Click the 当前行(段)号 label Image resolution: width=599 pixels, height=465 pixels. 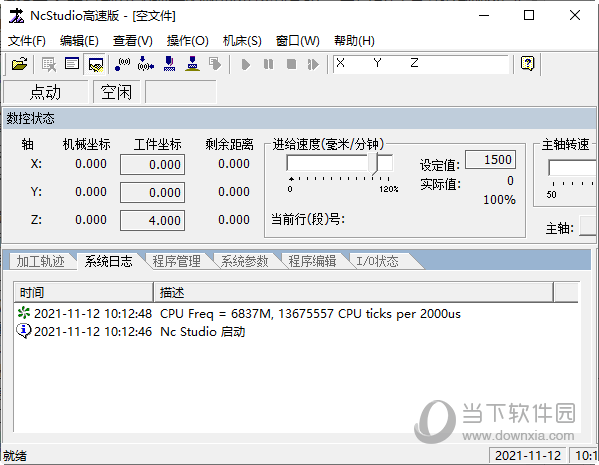pos(308,220)
